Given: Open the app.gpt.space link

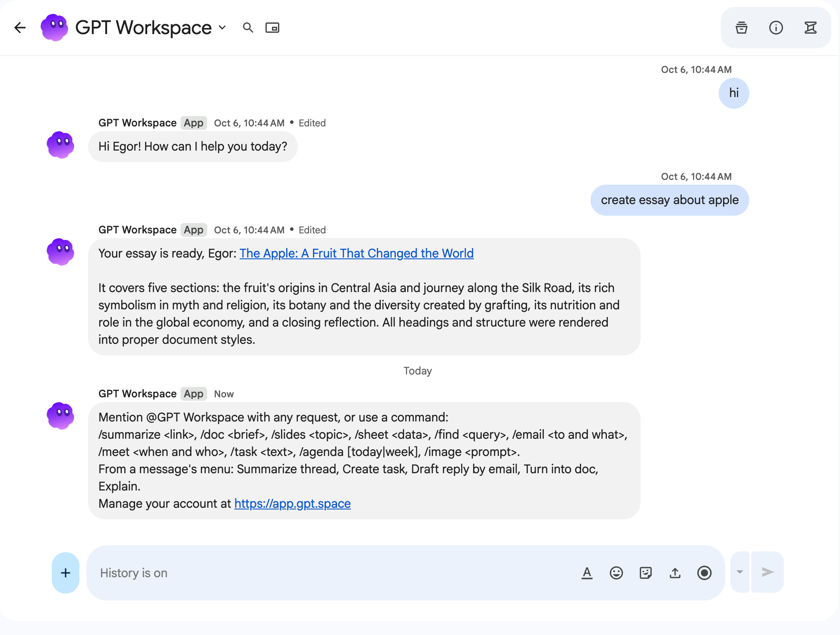Looking at the screenshot, I should (x=292, y=503).
